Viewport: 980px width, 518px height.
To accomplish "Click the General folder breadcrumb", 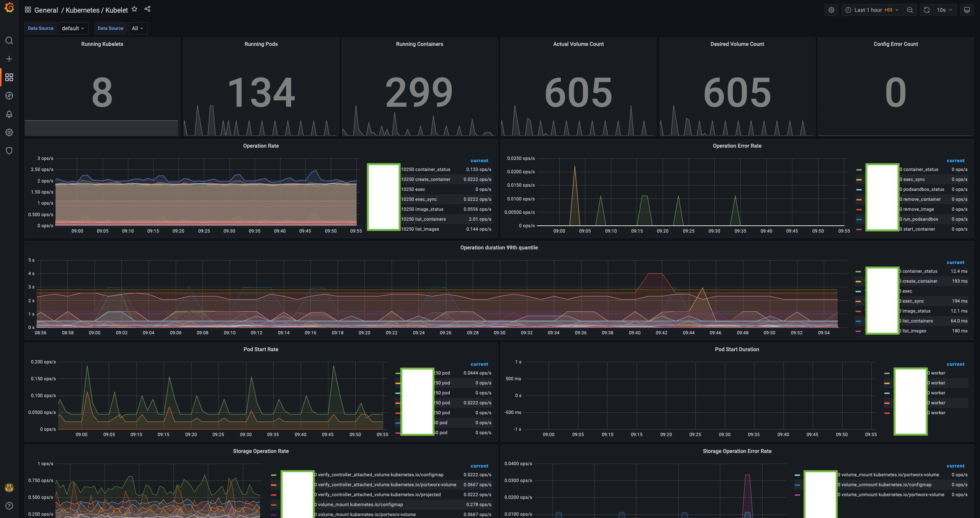I will (x=46, y=10).
